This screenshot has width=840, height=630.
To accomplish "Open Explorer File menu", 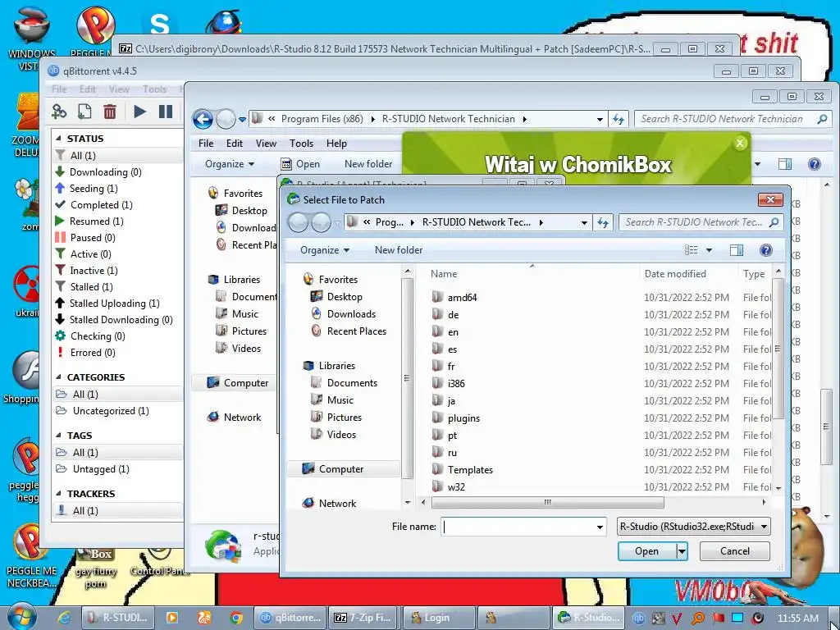I will coord(206,144).
